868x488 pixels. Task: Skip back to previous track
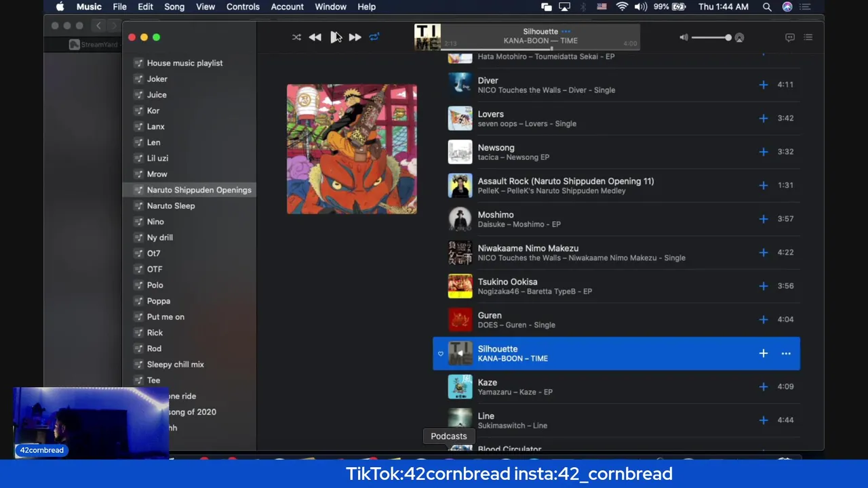coord(315,37)
